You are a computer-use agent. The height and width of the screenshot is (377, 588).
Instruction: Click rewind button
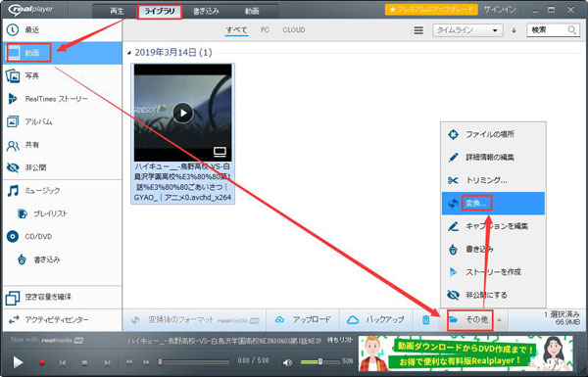[x=129, y=362]
